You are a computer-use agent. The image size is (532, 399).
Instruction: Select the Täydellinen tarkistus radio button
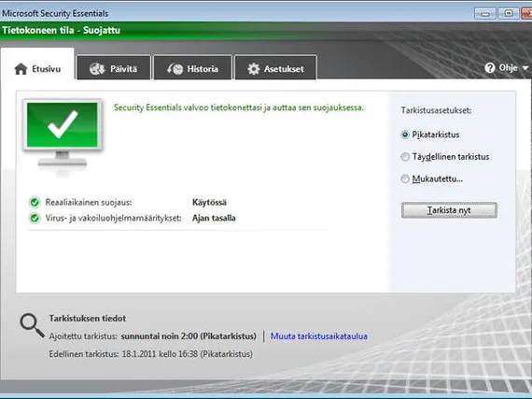click(x=405, y=157)
